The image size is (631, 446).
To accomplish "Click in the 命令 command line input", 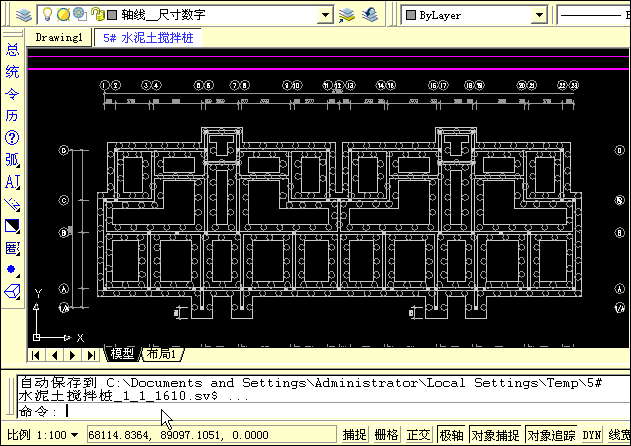I will (322, 411).
